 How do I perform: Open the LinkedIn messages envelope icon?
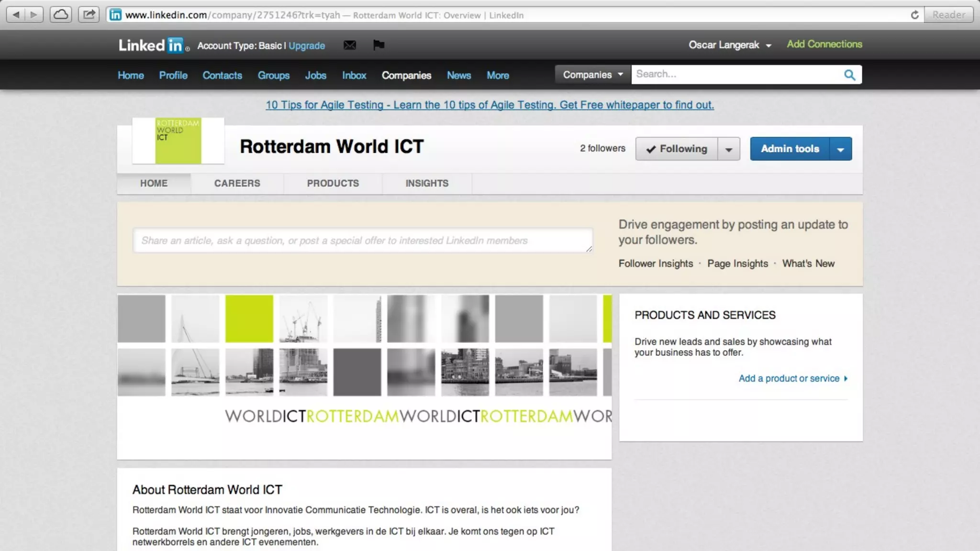click(x=350, y=45)
